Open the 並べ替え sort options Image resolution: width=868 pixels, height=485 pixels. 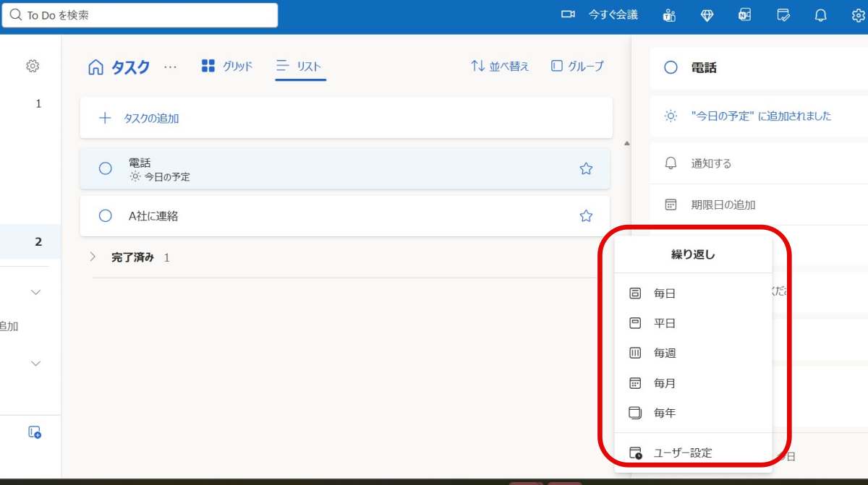tap(500, 66)
